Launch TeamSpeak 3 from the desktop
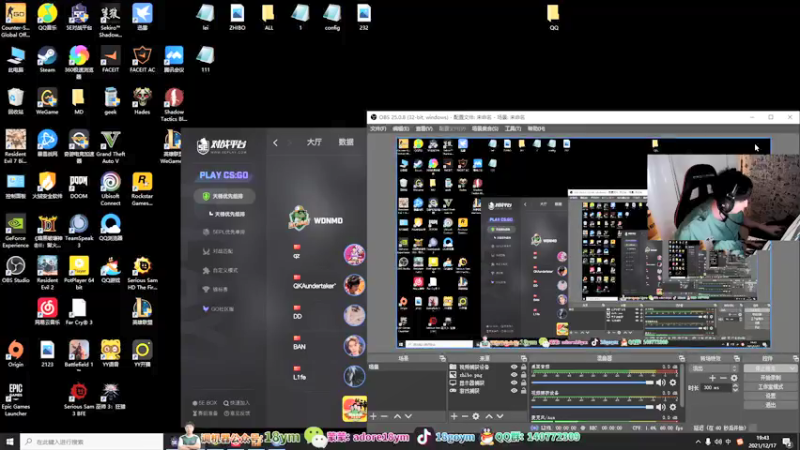Viewport: 800px width, 450px height. tap(79, 231)
